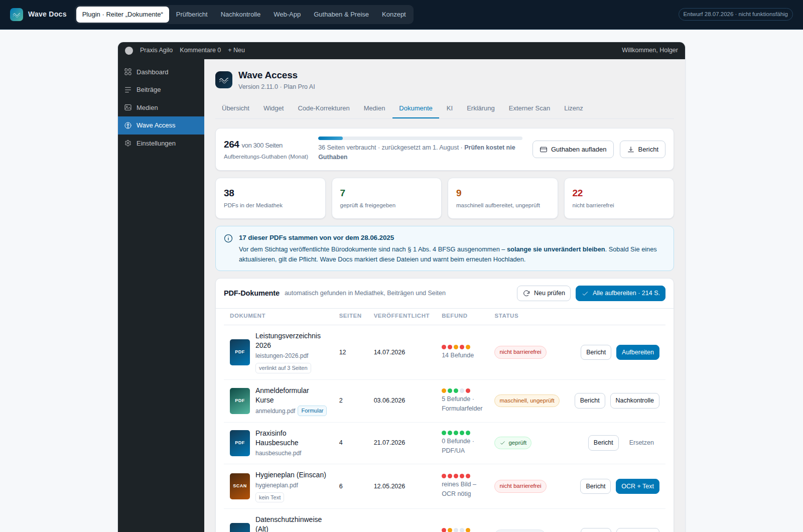803x532 pixels.
Task: Click the 'kein Text' tag on Hygieneplan
Action: point(270,498)
